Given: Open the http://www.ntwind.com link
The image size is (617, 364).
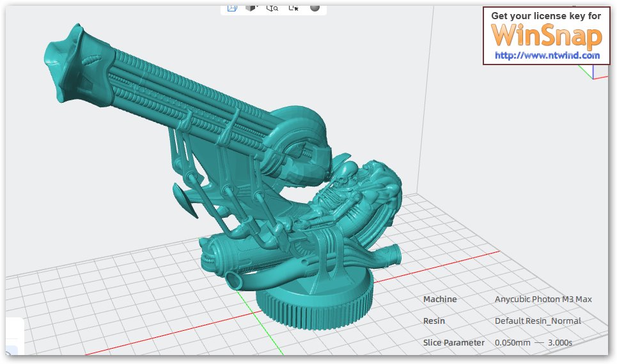Looking at the screenshot, I should [547, 56].
